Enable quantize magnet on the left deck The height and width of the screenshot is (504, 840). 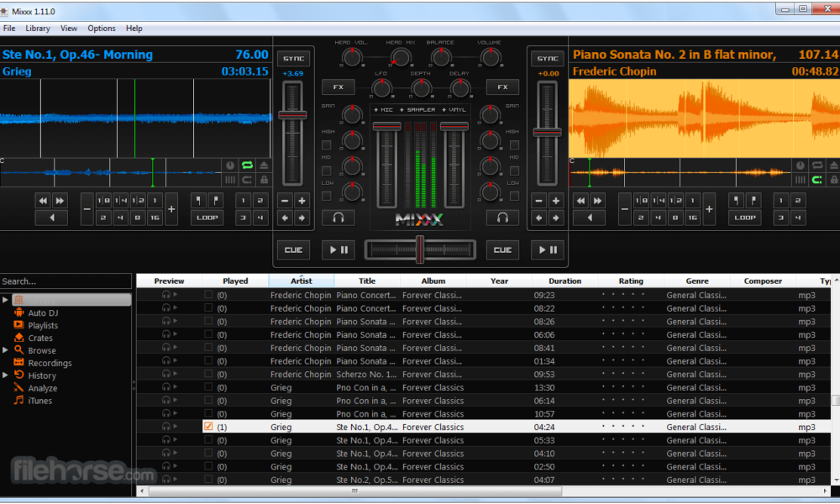tap(247, 180)
